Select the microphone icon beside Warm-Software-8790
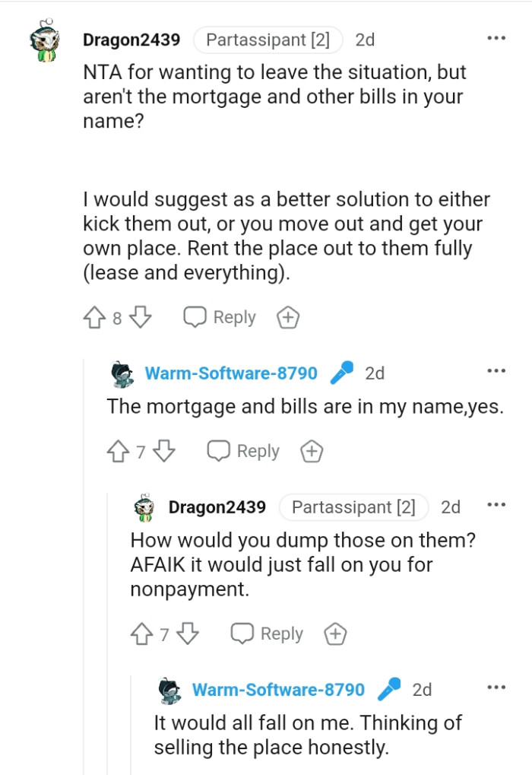The image size is (532, 775). (x=344, y=372)
